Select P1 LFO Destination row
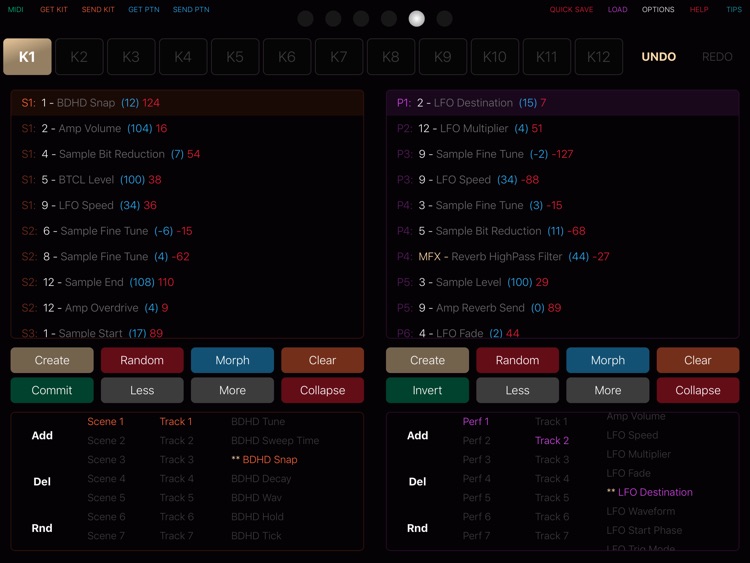Screen dimensions: 750x563 pyautogui.click(x=562, y=103)
